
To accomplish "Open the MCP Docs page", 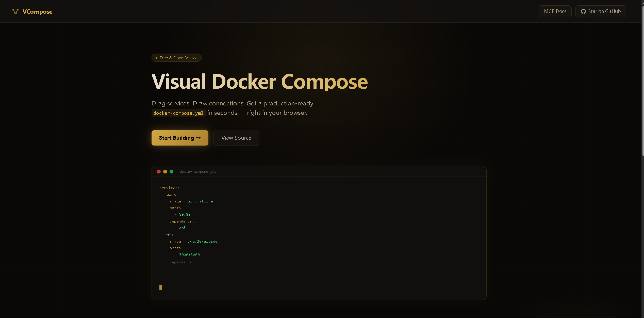I will click(555, 11).
